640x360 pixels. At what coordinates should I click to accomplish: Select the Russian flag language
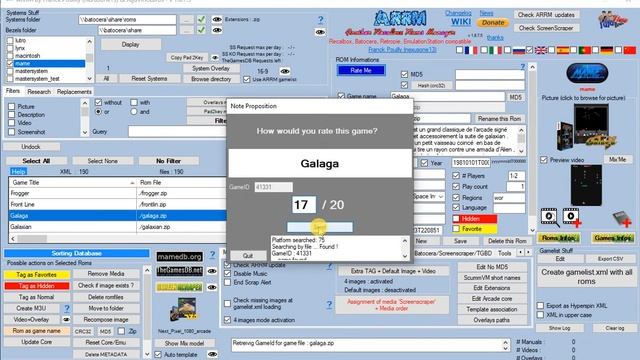(518, 50)
